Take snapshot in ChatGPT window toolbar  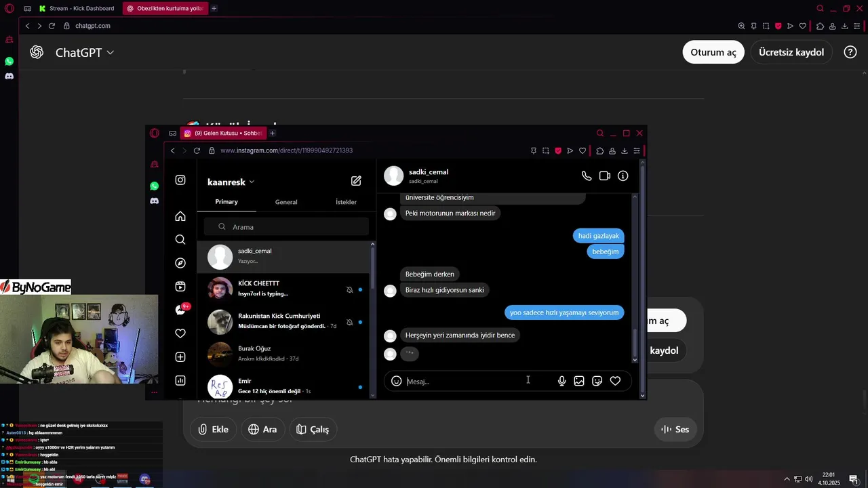pos(766,26)
